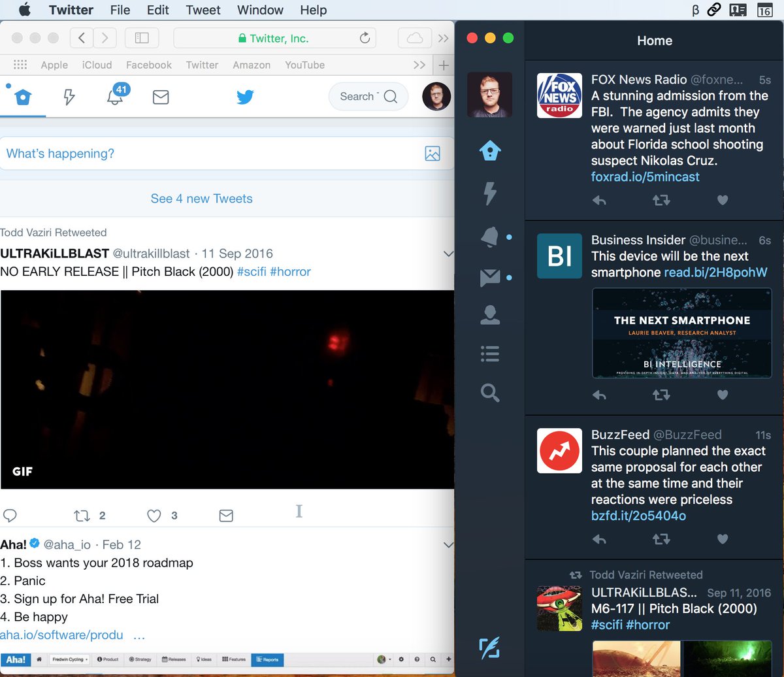784x677 pixels.
Task: Reply to ULTRAKiLLBLAST tweet in Safari
Action: 10,516
